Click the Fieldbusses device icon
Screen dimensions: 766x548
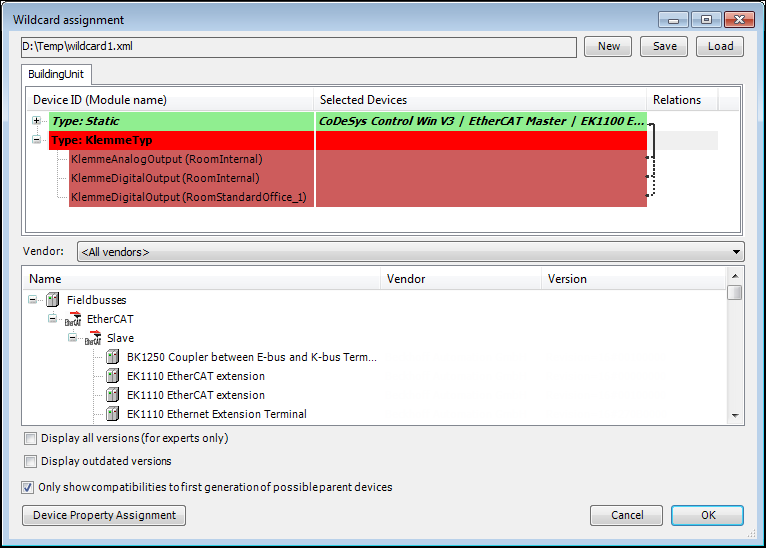53,299
